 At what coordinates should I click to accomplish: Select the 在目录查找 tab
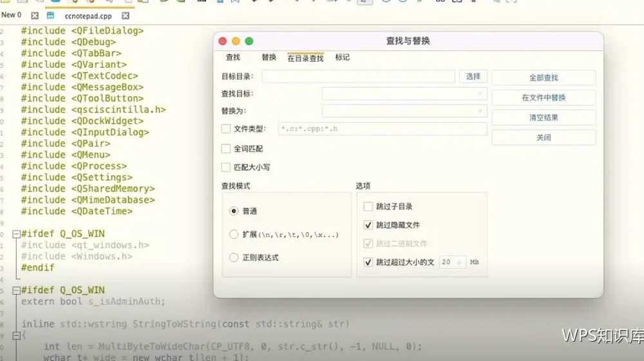point(305,59)
